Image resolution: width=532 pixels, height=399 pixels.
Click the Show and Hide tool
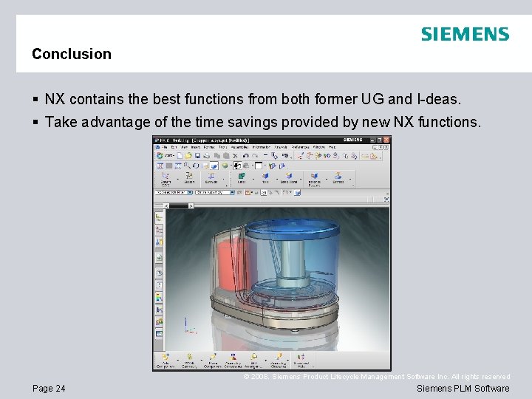click(301, 361)
